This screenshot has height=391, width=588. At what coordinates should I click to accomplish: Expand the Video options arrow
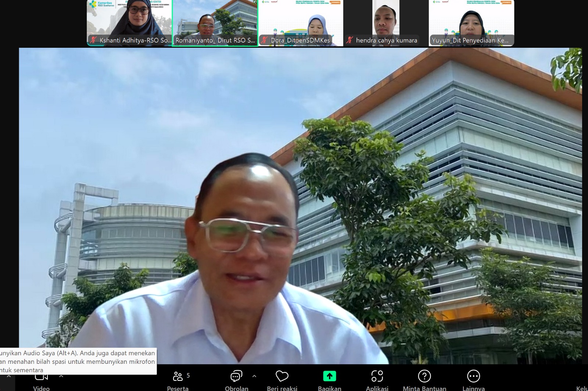coord(61,376)
